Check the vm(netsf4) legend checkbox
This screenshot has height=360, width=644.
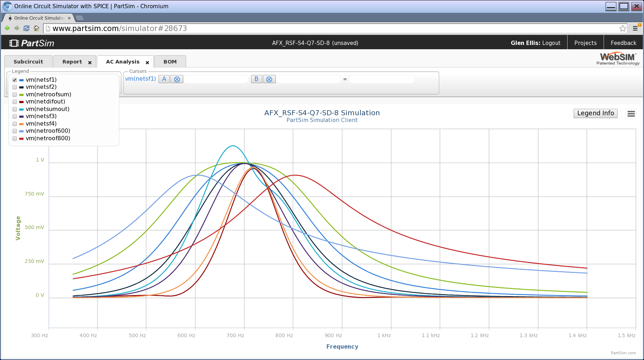pos(15,124)
